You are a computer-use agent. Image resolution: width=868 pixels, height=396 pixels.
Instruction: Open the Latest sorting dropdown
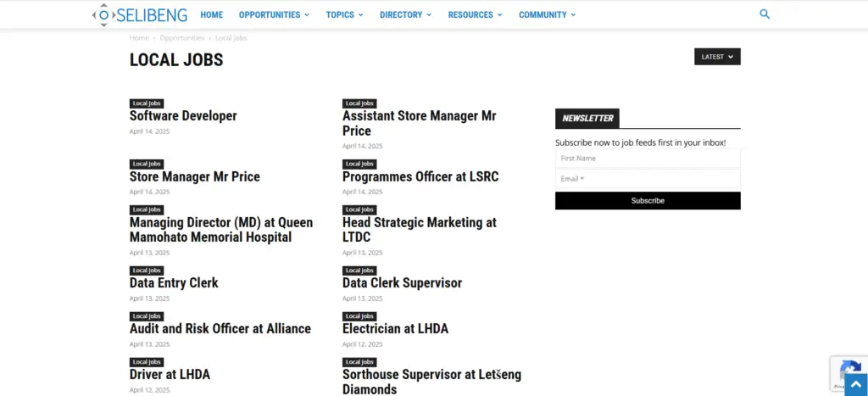717,57
